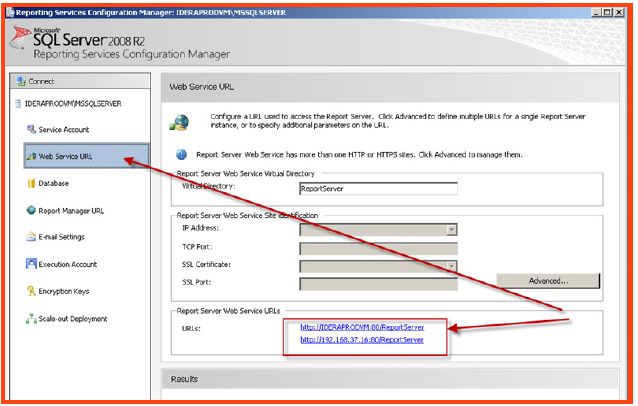
Task: Click the Execution Account icon
Action: pos(31,264)
